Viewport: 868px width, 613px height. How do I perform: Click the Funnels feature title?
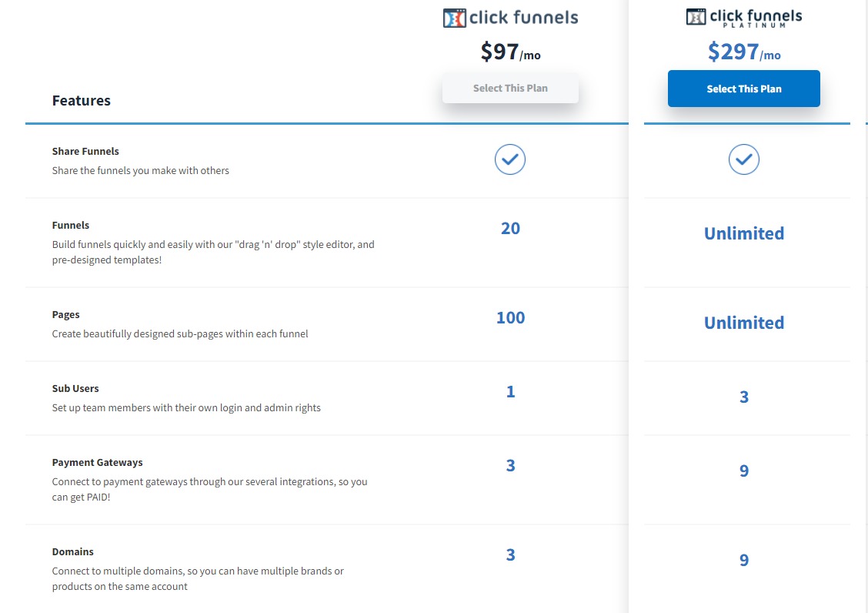point(70,225)
